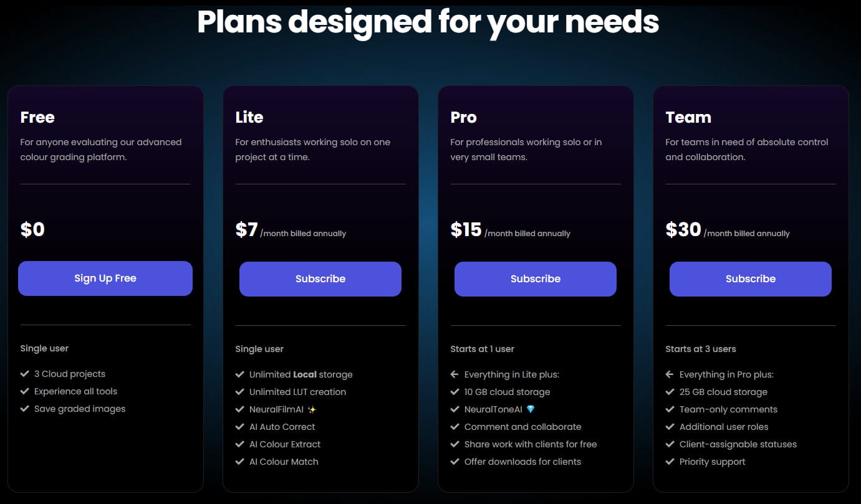861x504 pixels.
Task: Select the Free plan heading
Action: click(37, 117)
